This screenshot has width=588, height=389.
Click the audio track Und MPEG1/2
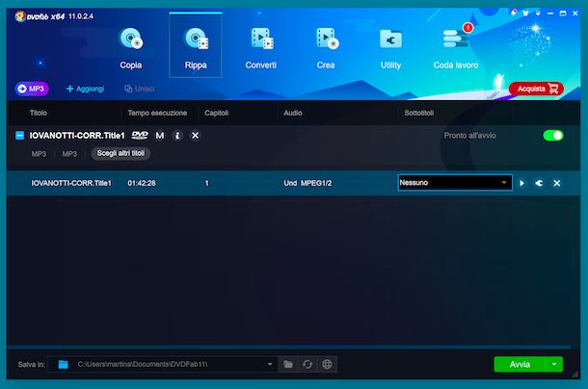click(x=307, y=183)
